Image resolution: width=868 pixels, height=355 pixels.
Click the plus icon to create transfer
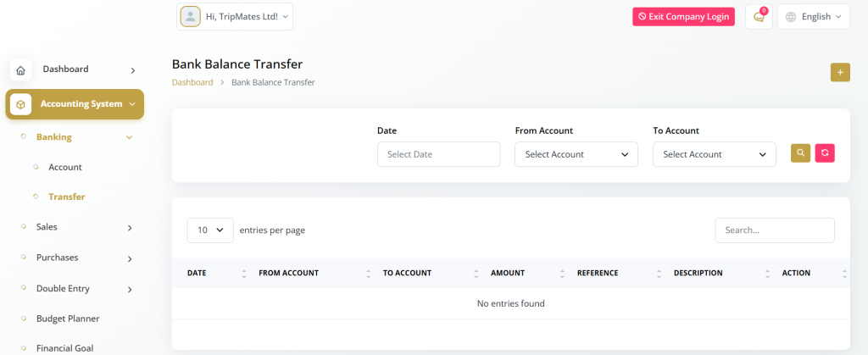[840, 72]
